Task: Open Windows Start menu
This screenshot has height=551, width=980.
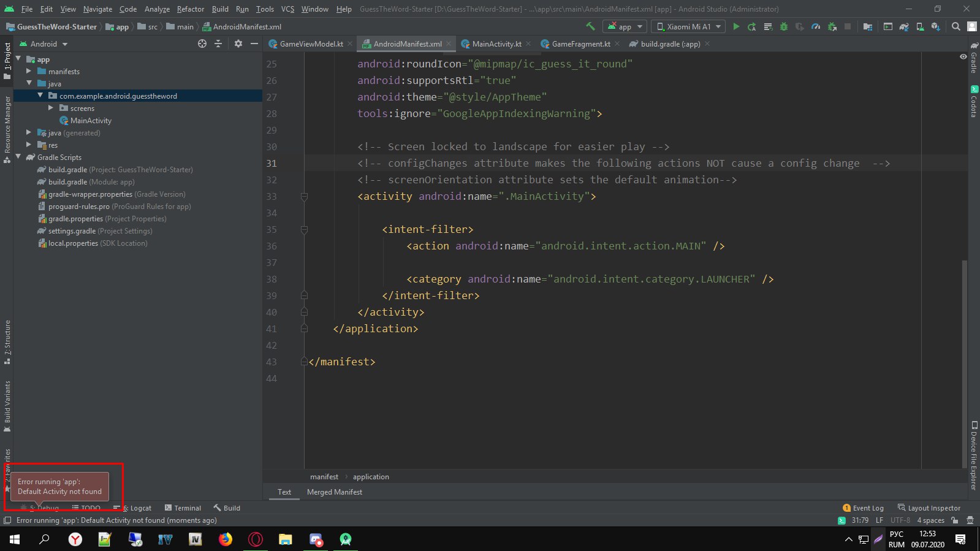Action: click(x=15, y=539)
